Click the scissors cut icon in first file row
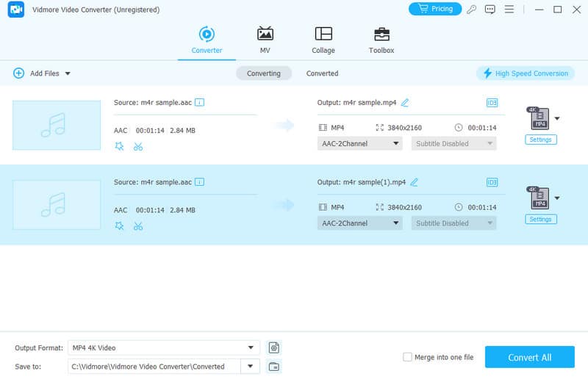The width and height of the screenshot is (588, 379). tap(138, 146)
